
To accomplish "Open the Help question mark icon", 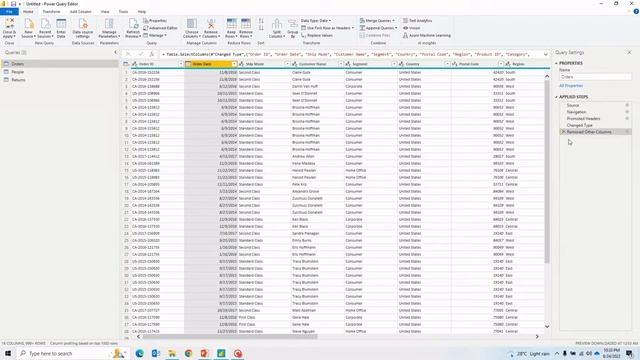I will (636, 11).
